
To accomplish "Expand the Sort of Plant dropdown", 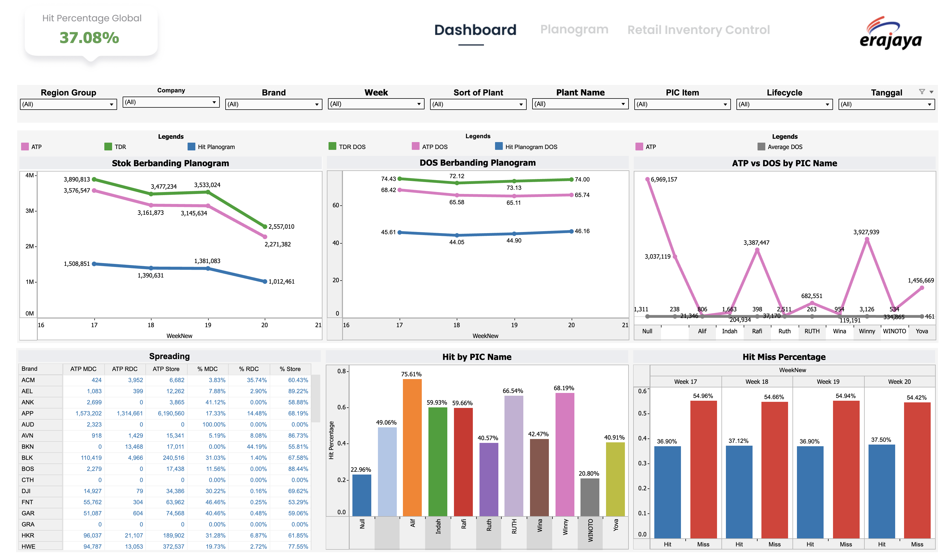I will (478, 105).
